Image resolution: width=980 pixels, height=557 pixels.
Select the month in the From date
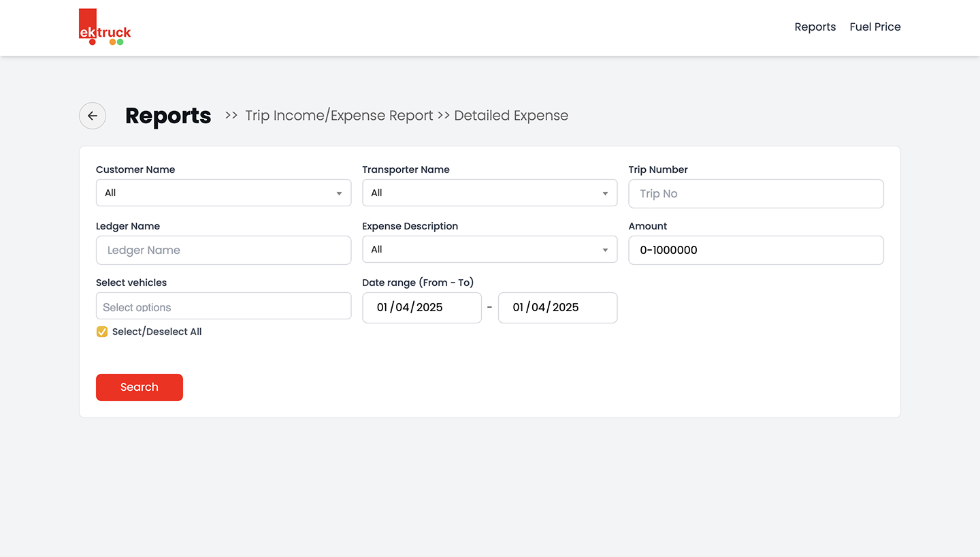403,308
